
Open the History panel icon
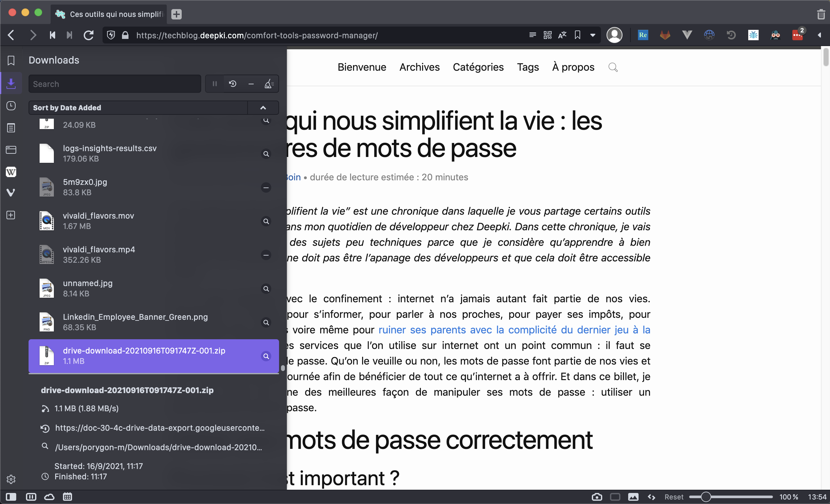pos(11,106)
